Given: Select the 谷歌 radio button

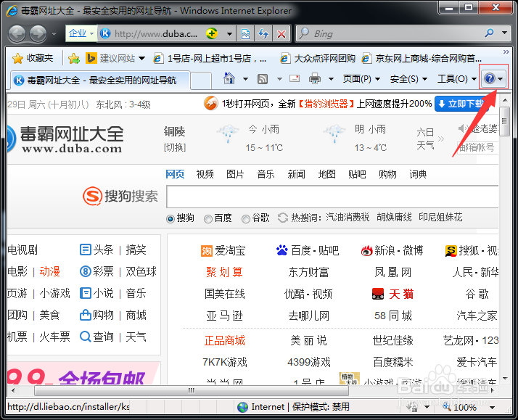Looking at the screenshot, I should (x=245, y=218).
